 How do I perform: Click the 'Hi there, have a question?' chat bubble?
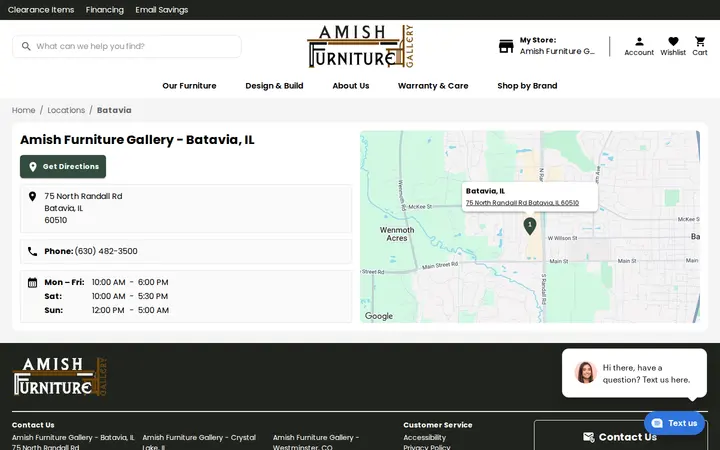[634, 373]
